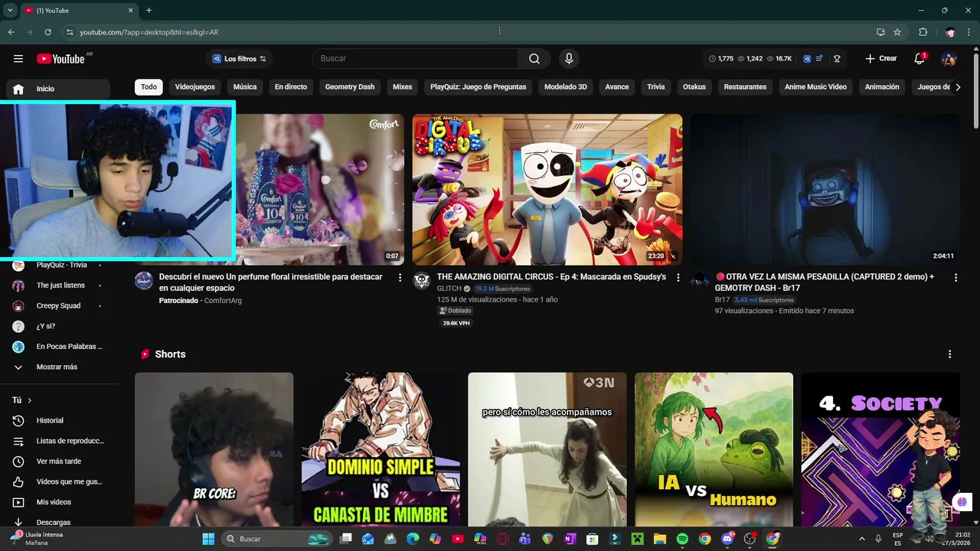Open Windows Start menu
This screenshot has height=551, width=980.
(208, 539)
